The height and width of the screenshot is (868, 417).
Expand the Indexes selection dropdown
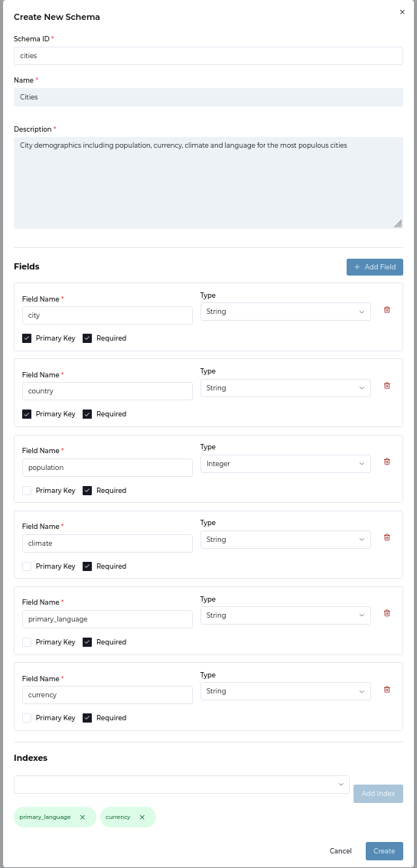point(181,785)
